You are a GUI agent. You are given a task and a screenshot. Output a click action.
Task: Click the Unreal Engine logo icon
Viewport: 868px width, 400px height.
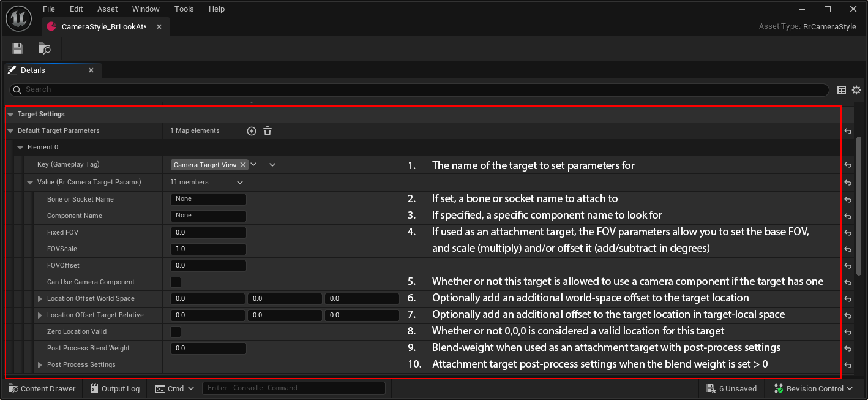click(x=18, y=18)
